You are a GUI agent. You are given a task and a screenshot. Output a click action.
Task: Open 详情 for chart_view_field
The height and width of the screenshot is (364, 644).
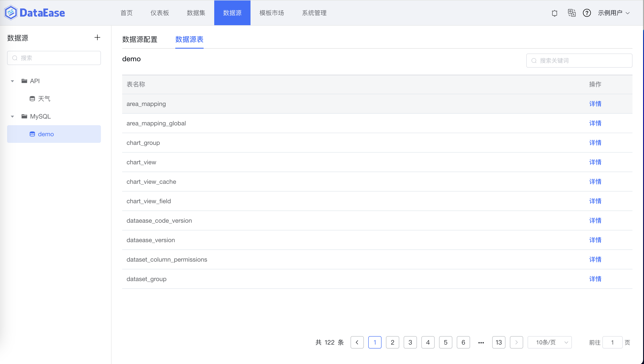tap(595, 201)
